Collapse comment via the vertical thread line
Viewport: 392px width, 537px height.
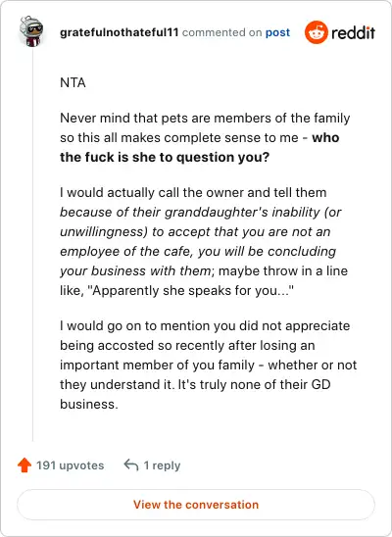[x=33, y=245]
